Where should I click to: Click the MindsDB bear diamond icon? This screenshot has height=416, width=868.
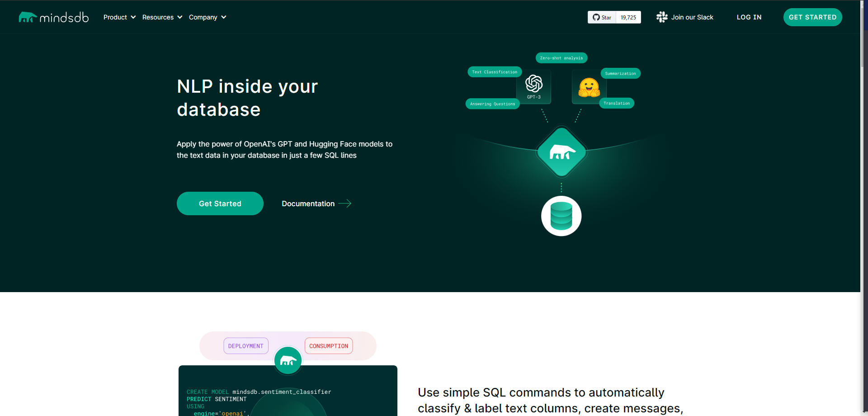pos(561,152)
